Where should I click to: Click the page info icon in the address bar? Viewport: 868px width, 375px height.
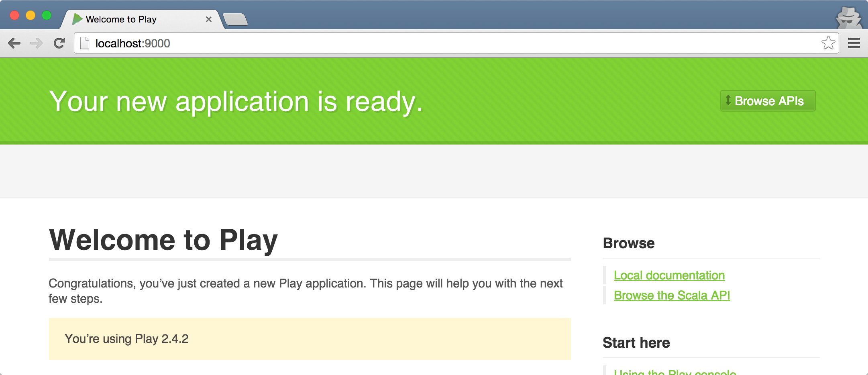pyautogui.click(x=85, y=43)
